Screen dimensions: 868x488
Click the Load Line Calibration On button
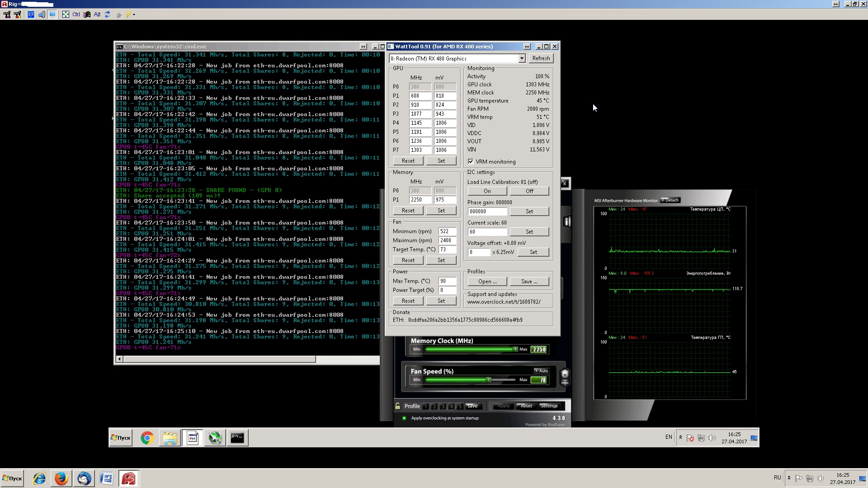[487, 191]
